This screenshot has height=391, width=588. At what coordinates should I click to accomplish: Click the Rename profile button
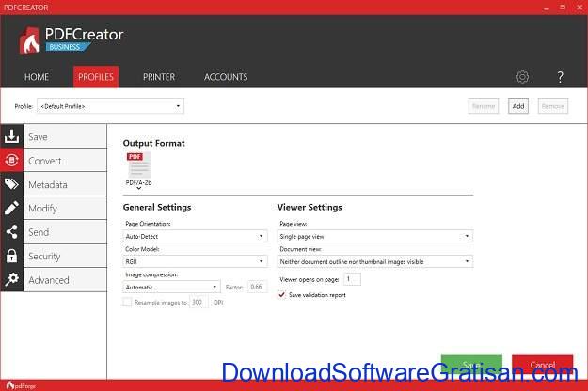coord(484,106)
